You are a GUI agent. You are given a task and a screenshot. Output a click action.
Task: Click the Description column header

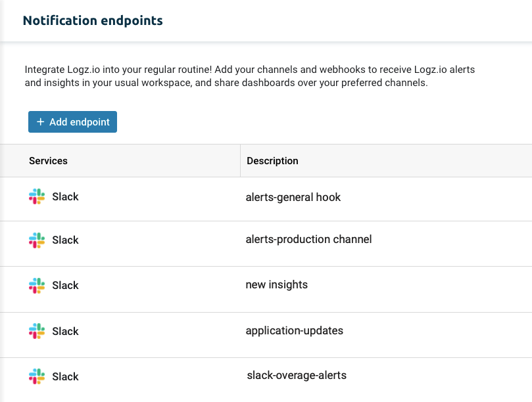272,161
